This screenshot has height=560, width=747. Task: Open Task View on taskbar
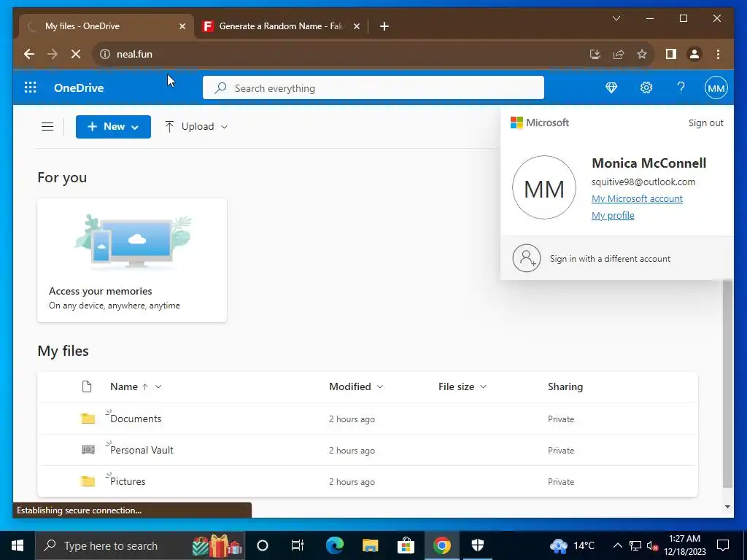click(x=298, y=545)
